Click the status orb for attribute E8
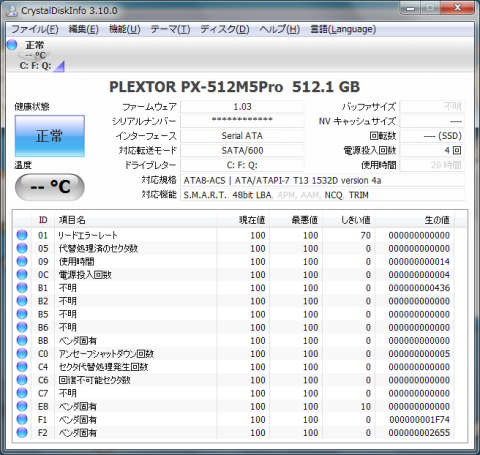Image resolution: width=480 pixels, height=455 pixels. (x=22, y=406)
